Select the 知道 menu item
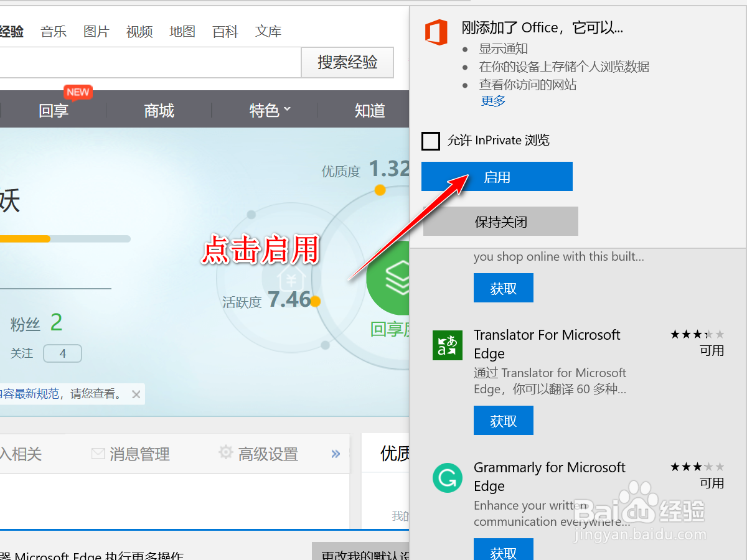The width and height of the screenshot is (747, 560). click(370, 111)
